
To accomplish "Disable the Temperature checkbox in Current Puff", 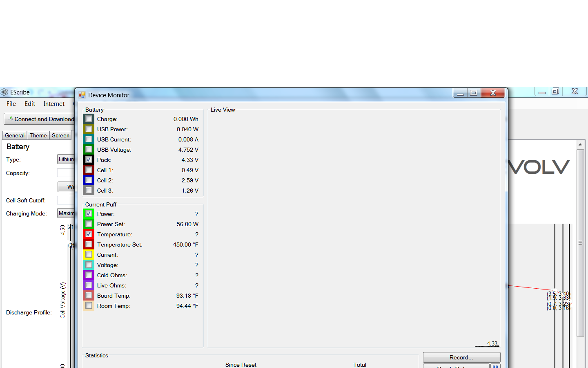I will (x=89, y=234).
